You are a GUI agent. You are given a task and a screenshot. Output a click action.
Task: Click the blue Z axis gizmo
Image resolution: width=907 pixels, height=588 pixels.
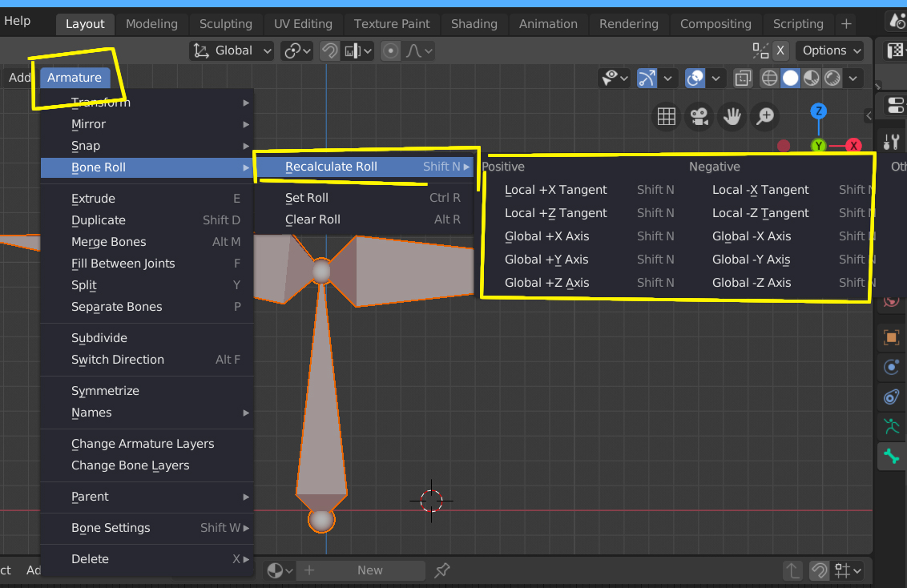[x=818, y=111]
